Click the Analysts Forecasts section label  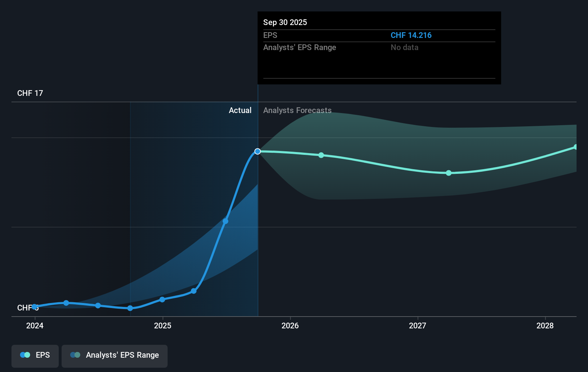tap(297, 110)
